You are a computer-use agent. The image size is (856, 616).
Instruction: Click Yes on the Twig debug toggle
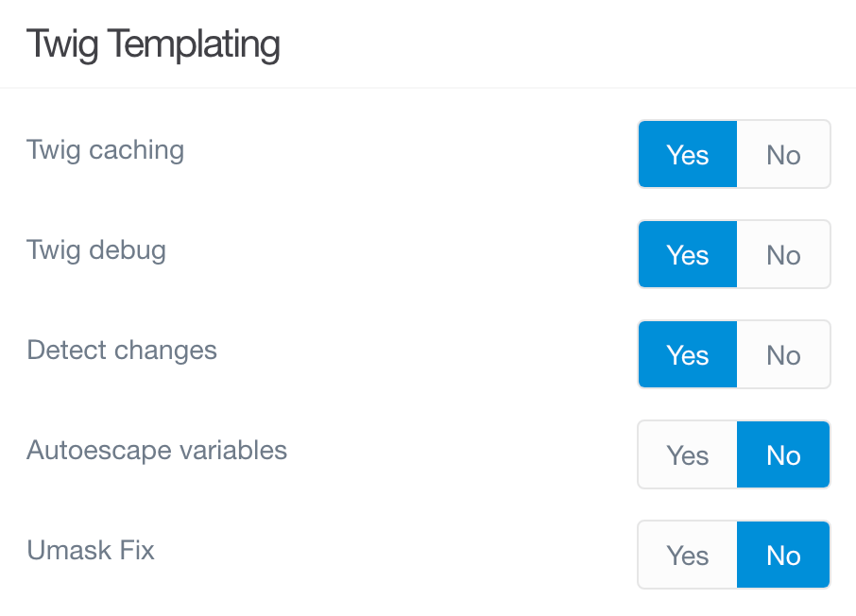(x=687, y=254)
